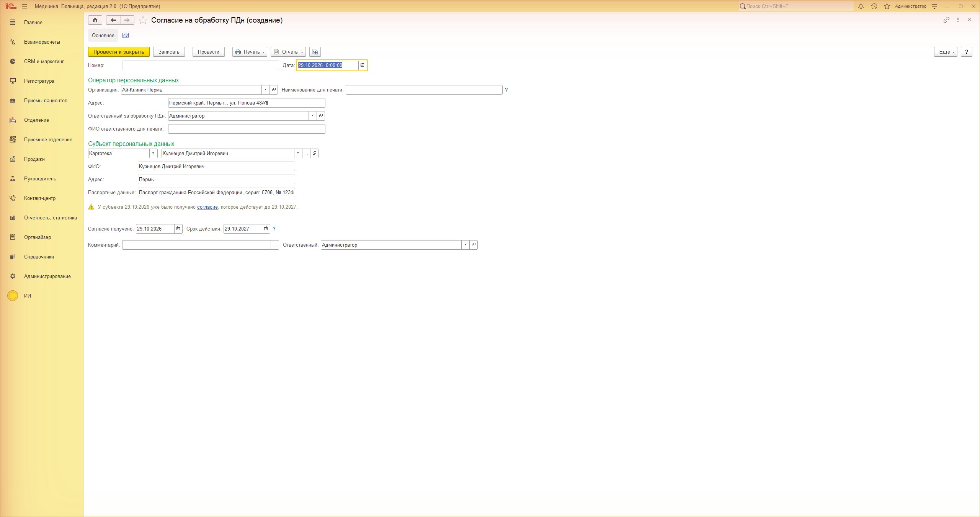Open Регистратура section in sidebar
The width and height of the screenshot is (980, 517).
39,81
